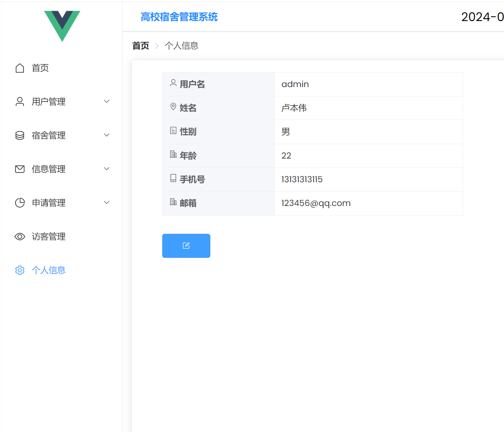Open the 宿舍管理 menu label
Image resolution: width=504 pixels, height=432 pixels.
click(49, 136)
